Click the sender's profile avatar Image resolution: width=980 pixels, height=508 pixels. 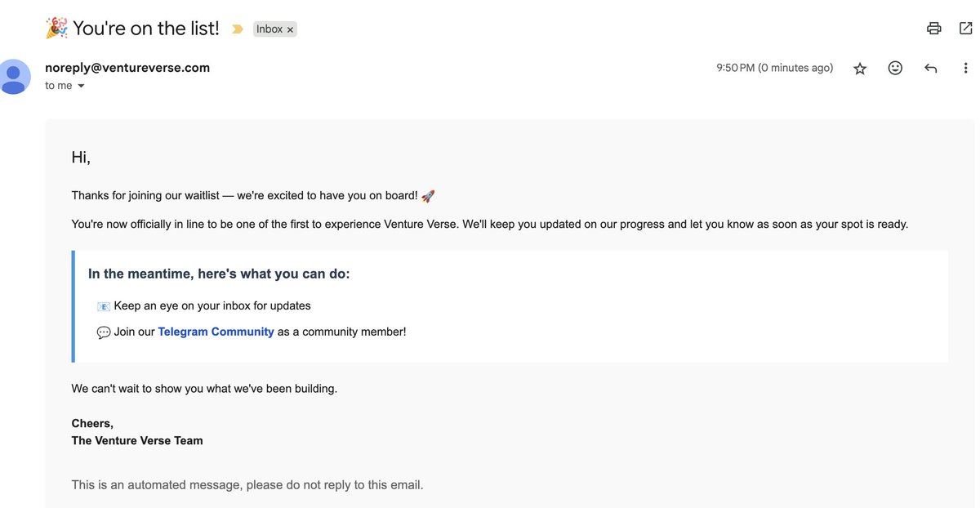tap(14, 77)
